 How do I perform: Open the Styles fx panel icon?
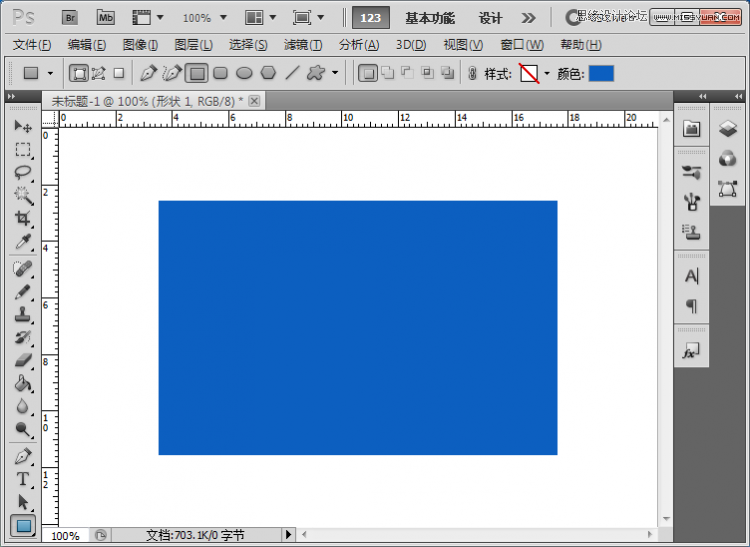point(691,351)
